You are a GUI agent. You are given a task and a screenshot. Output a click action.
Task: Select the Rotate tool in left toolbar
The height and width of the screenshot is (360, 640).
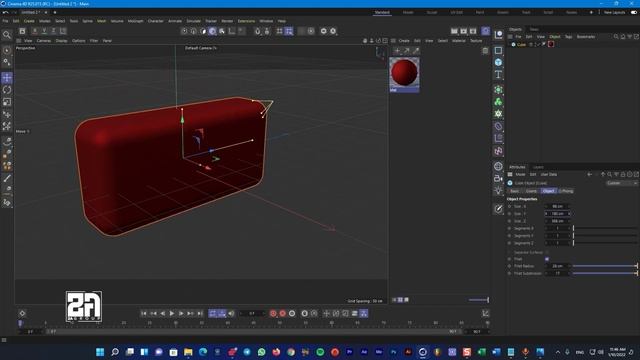point(7,90)
